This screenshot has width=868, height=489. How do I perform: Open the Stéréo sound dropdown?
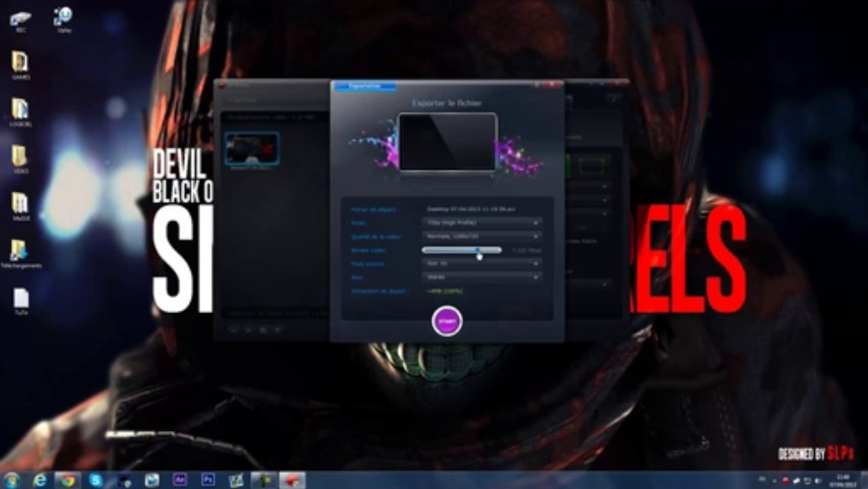click(x=481, y=276)
